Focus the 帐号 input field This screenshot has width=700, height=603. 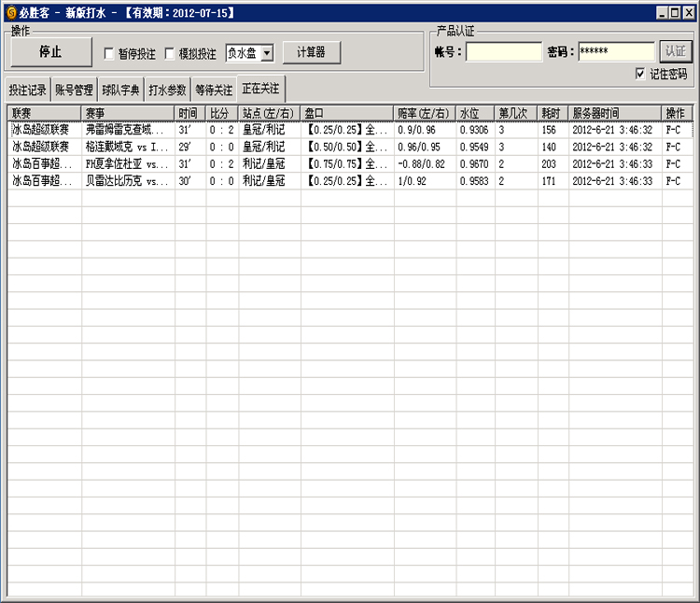click(503, 52)
